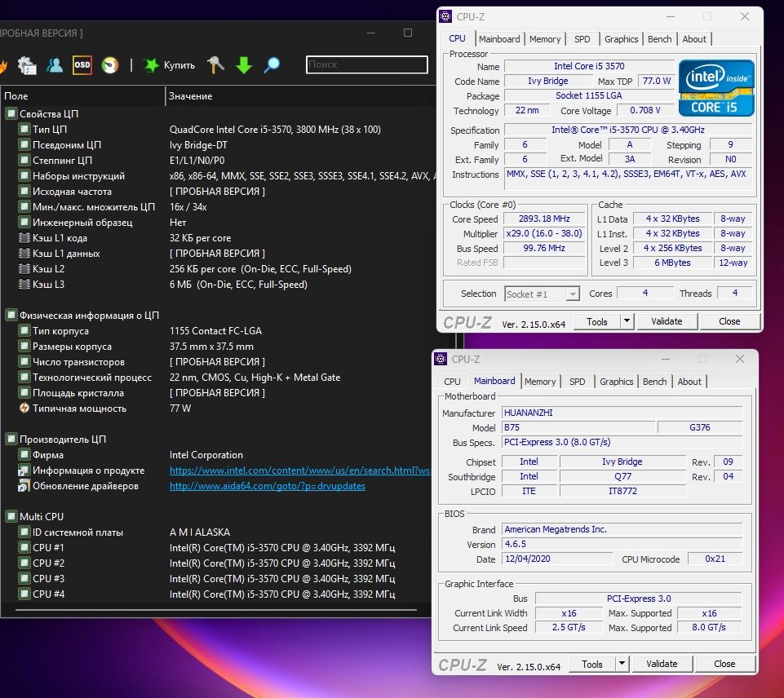Click Validate in upper CPU-Z window

667,322
